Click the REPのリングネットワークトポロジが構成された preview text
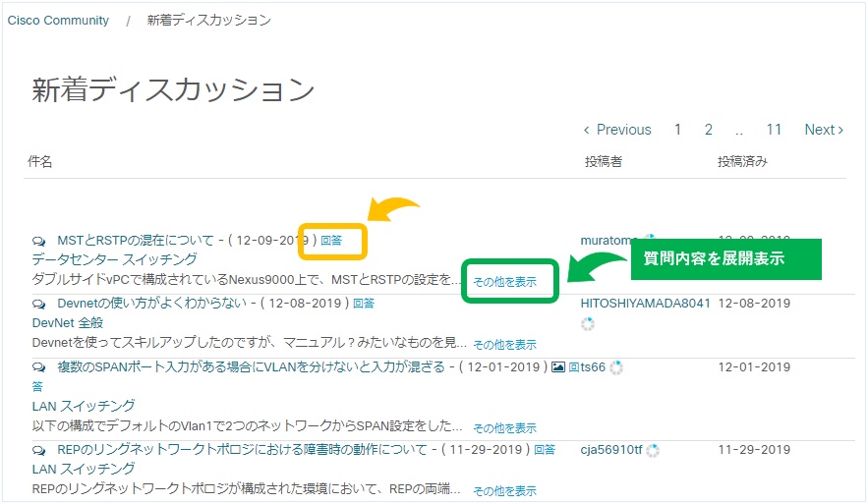This screenshot has height=504, width=868. pyautogui.click(x=247, y=489)
